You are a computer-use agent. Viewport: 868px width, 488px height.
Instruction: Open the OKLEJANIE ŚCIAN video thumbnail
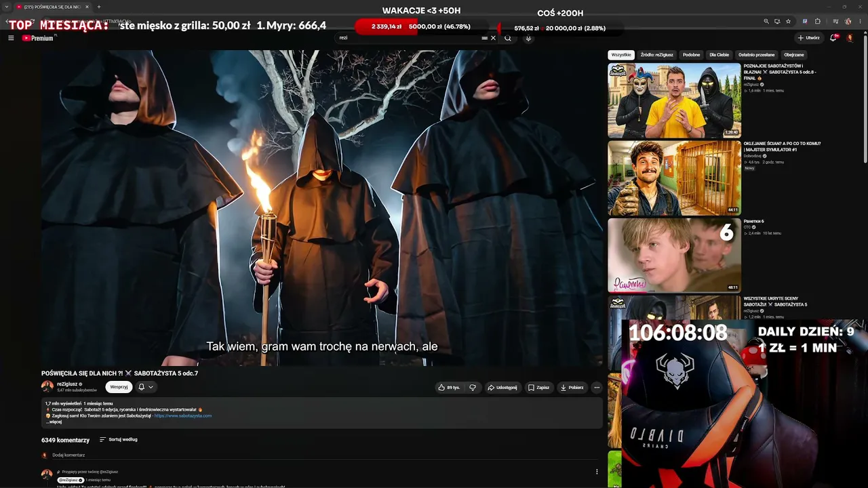click(x=674, y=178)
